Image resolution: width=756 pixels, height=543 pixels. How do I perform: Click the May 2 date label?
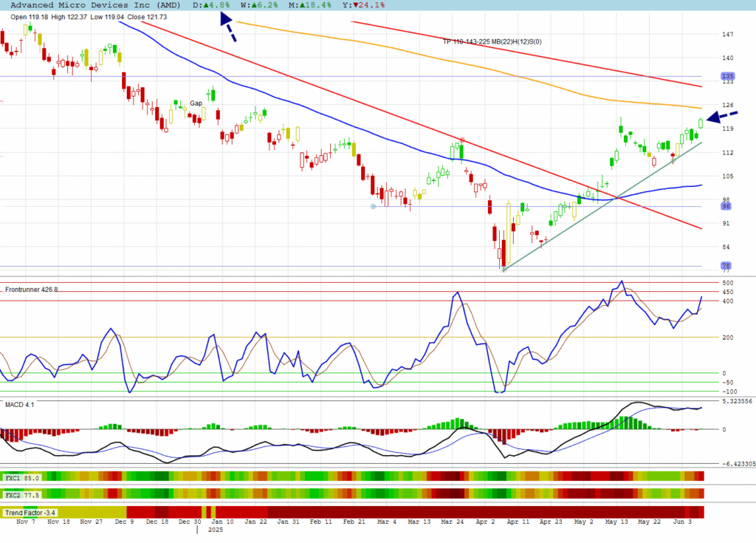point(583,522)
